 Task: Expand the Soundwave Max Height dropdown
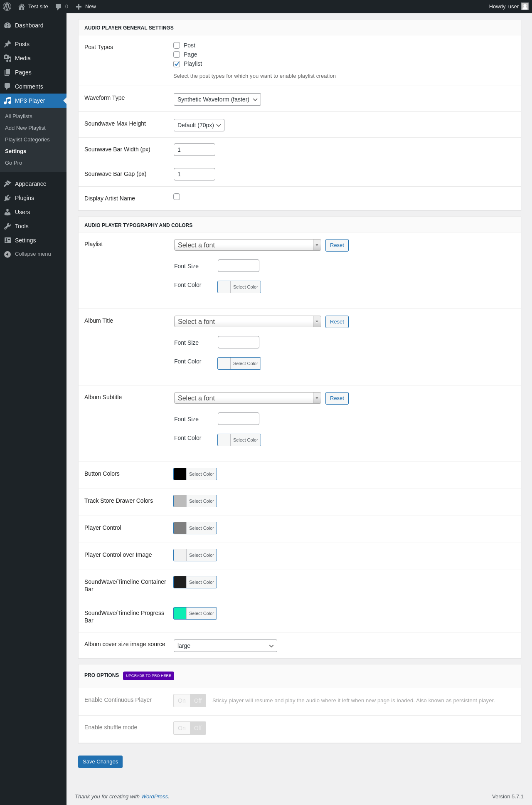[x=199, y=125]
